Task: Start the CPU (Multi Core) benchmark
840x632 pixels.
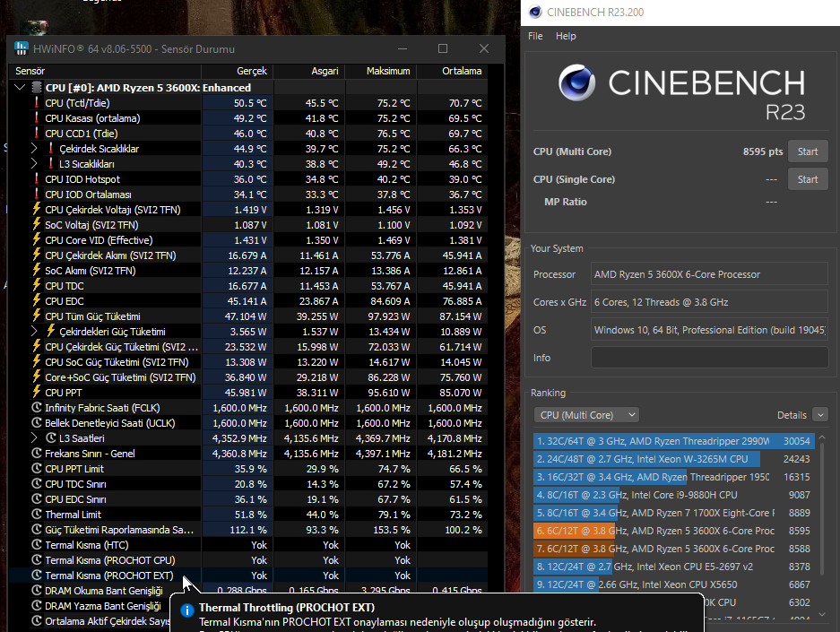Action: 808,152
